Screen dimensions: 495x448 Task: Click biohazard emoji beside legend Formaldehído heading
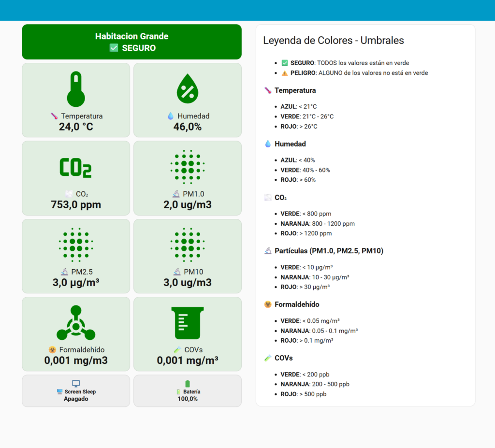(x=268, y=304)
